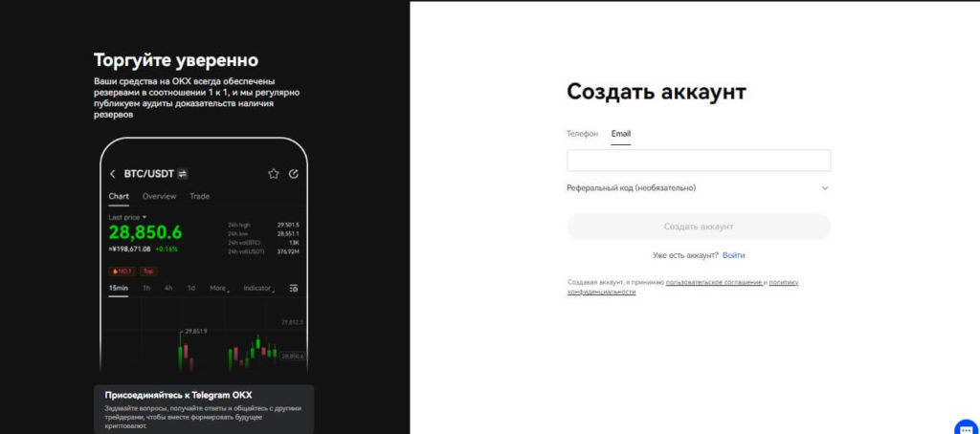Click the Уже есть аккаунт? text
The width and height of the screenshot is (980, 434).
[685, 255]
